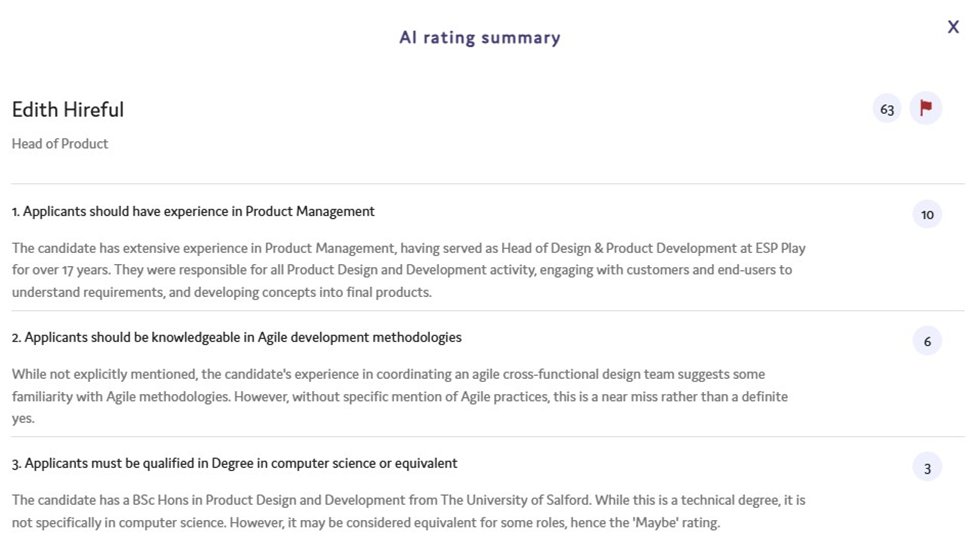Click the ESP Play experience explanation paragraph
The height and width of the screenshot is (558, 975).
(409, 270)
